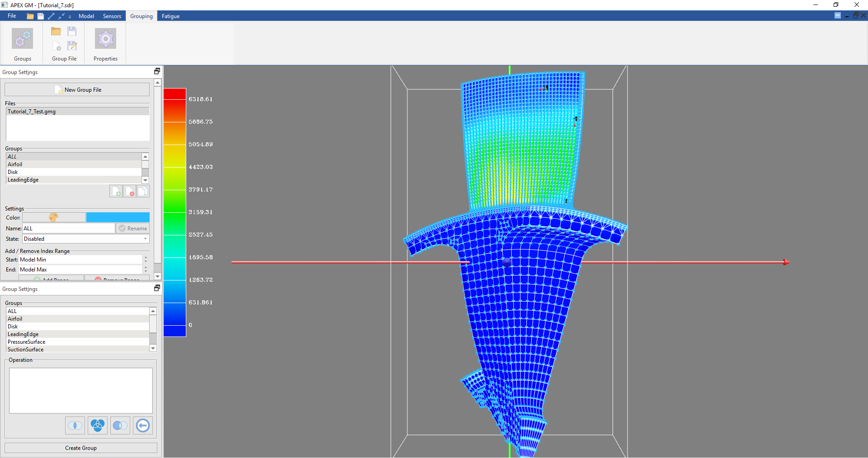Click the backspace arrow operation icon

point(143,425)
